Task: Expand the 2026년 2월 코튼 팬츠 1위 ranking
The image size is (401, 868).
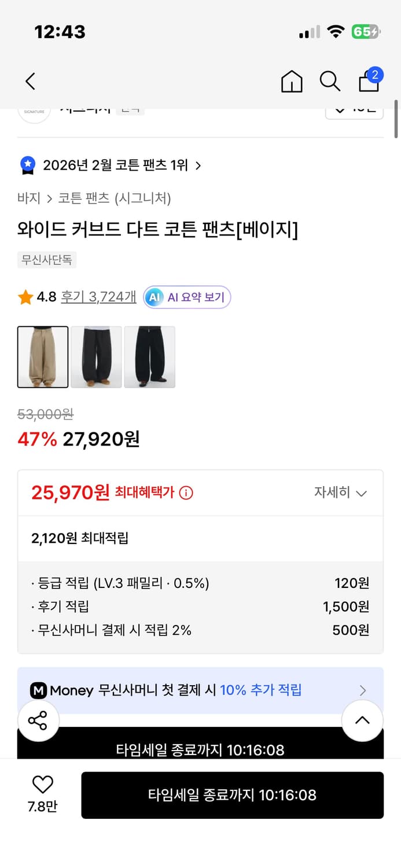Action: pos(113,165)
